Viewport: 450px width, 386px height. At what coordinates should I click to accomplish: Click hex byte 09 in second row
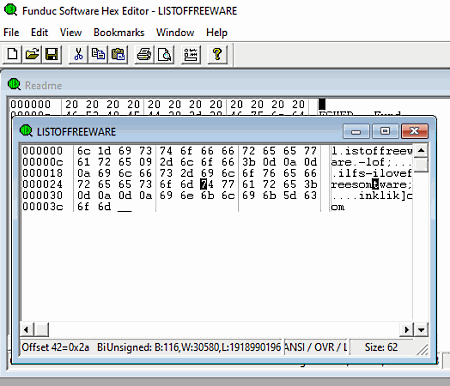tap(145, 162)
